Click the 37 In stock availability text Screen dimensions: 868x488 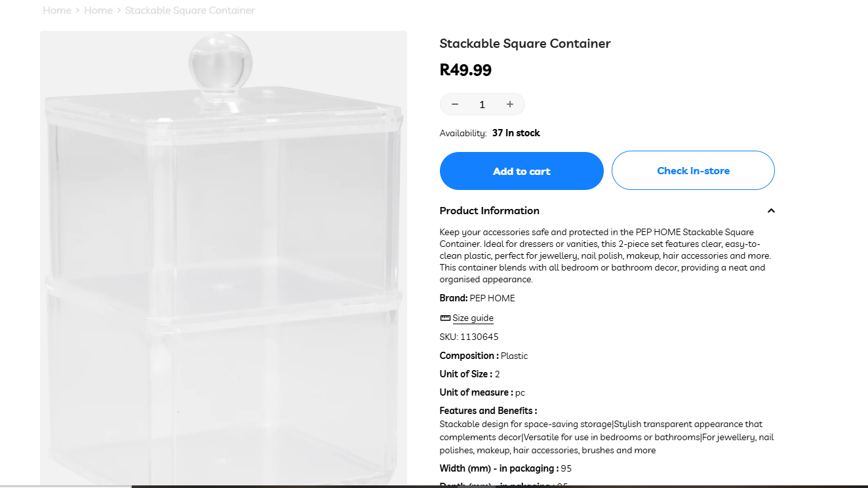pos(516,133)
